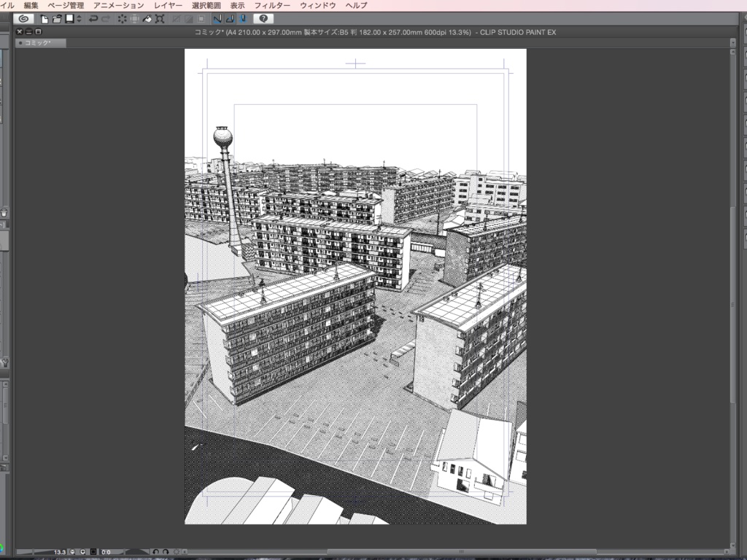
Task: Undo with the curved Undo arrow icon
Action: click(94, 18)
